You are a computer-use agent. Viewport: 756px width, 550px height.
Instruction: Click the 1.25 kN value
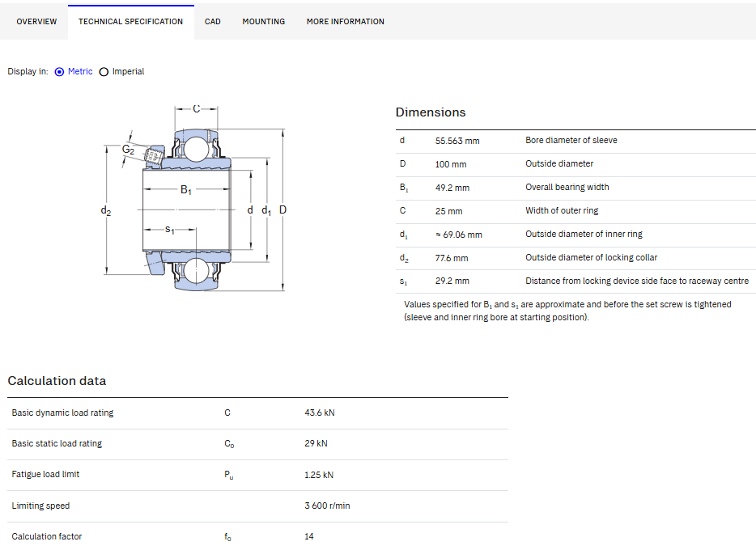click(x=319, y=475)
